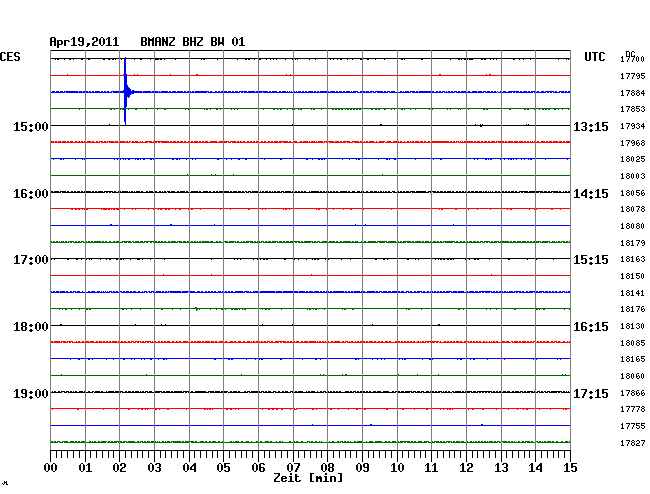Click the "17:15" UTC time label
Viewport: 650px width, 494px height.
(591, 393)
